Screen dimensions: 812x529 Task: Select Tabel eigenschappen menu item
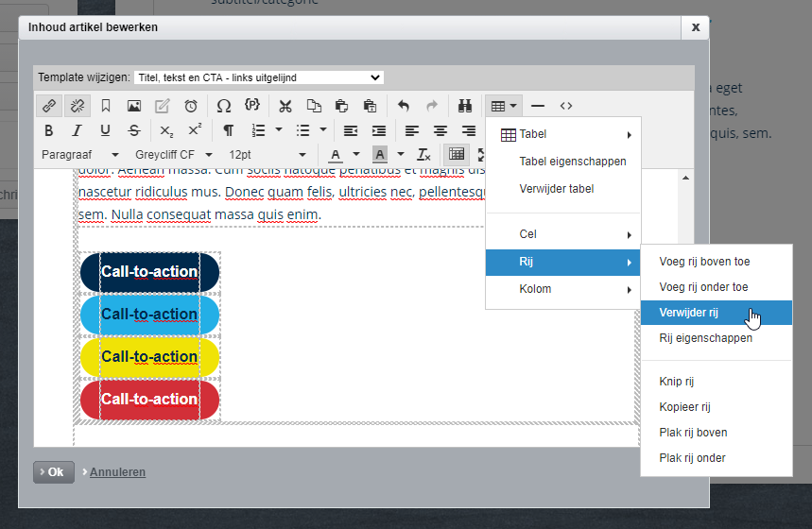coord(562,162)
